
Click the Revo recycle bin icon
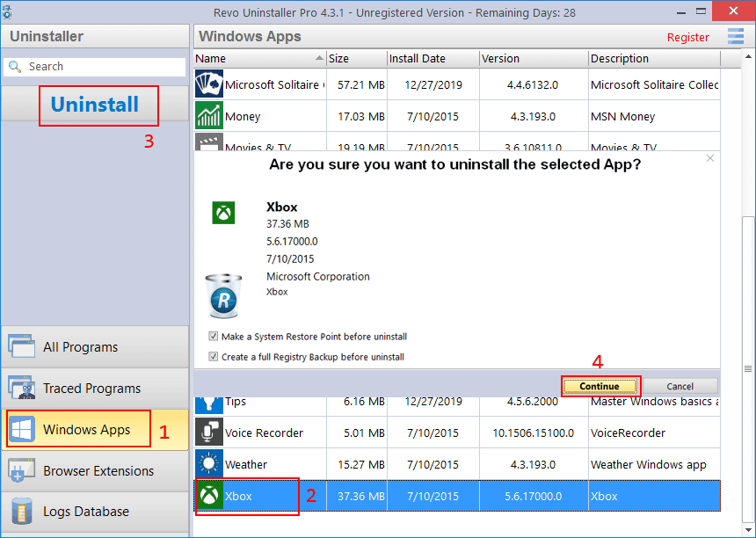[x=223, y=296]
